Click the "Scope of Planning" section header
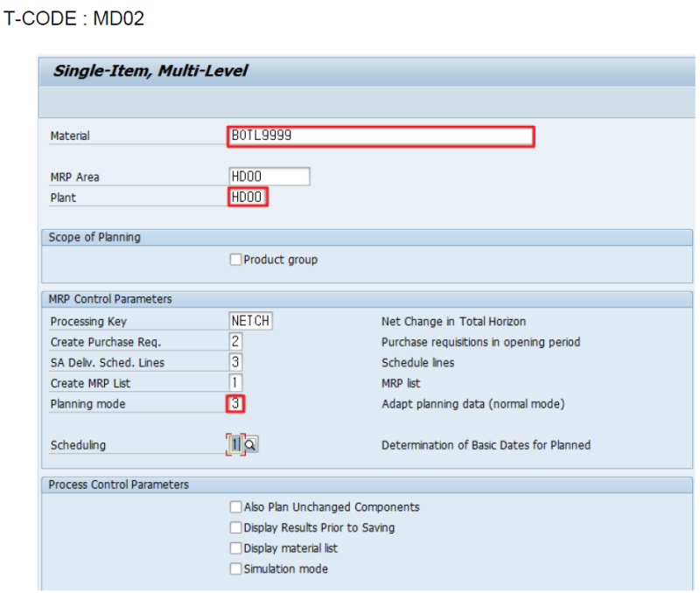Screen dimensions: 700x593 [x=94, y=237]
